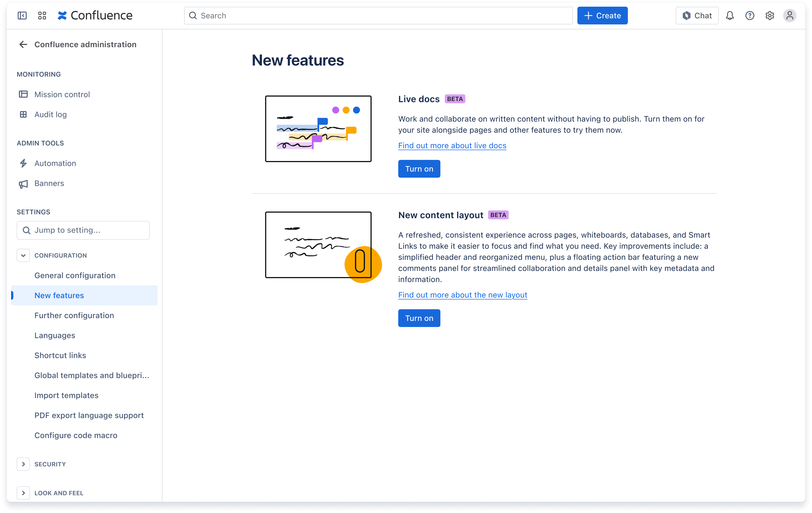Screen dimensions: 812x513
Task: Open the help menu
Action: click(x=750, y=16)
